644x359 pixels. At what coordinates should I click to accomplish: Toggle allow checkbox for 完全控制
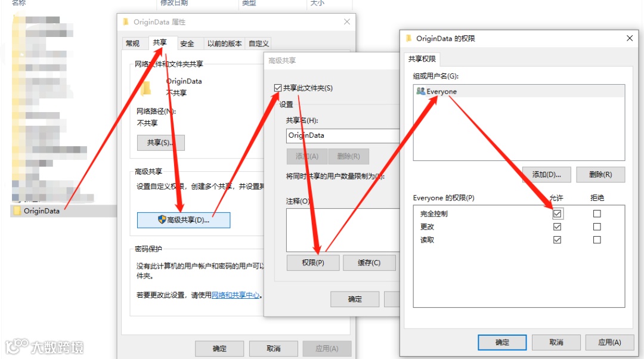coord(557,213)
